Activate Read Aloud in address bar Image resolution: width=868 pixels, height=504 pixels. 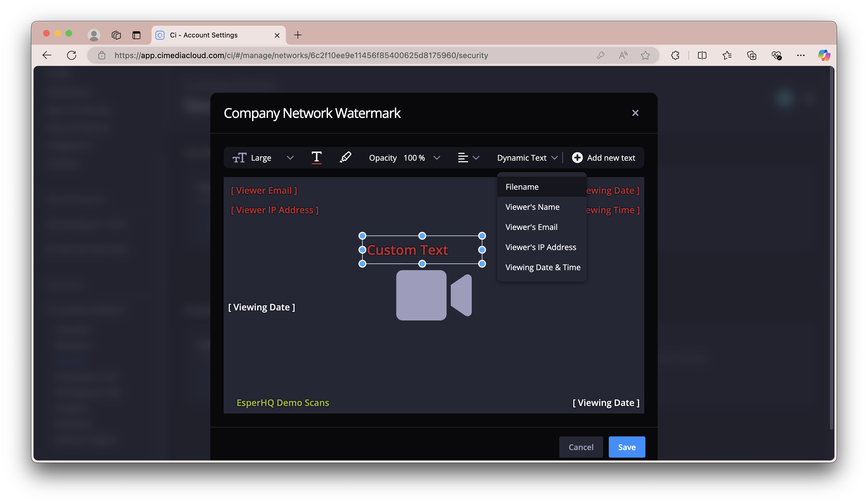point(623,55)
